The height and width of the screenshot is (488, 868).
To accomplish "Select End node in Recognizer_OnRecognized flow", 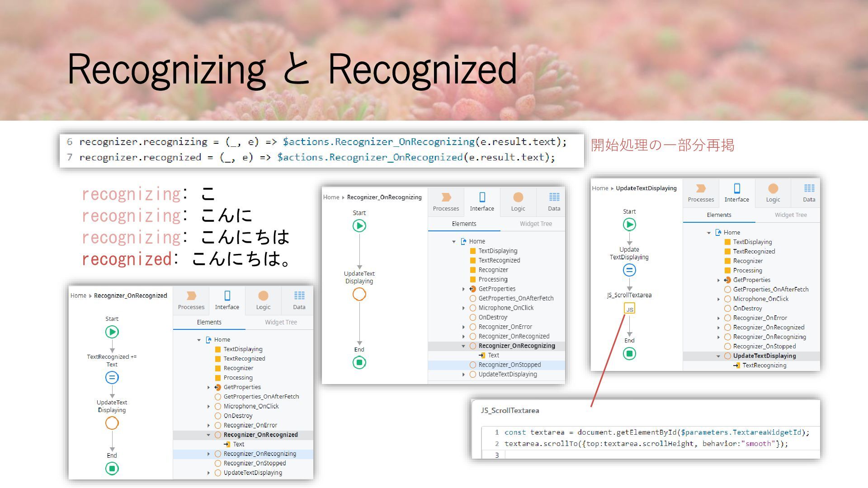I will [112, 468].
